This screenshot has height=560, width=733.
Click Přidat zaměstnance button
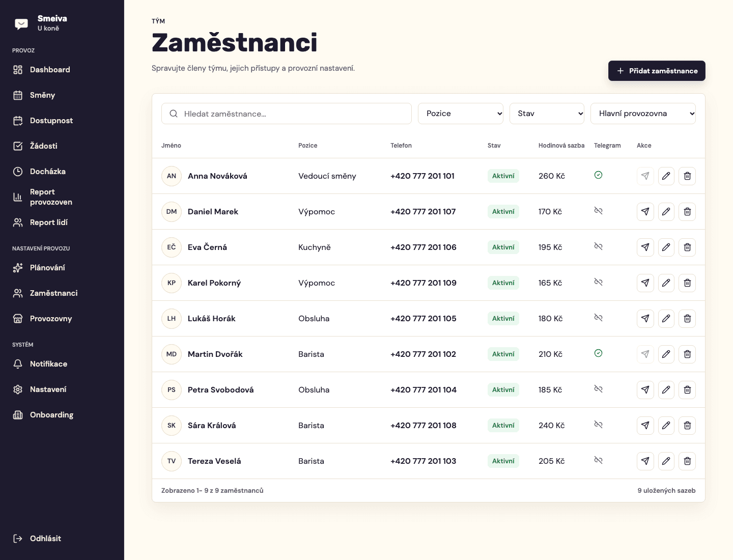point(657,71)
